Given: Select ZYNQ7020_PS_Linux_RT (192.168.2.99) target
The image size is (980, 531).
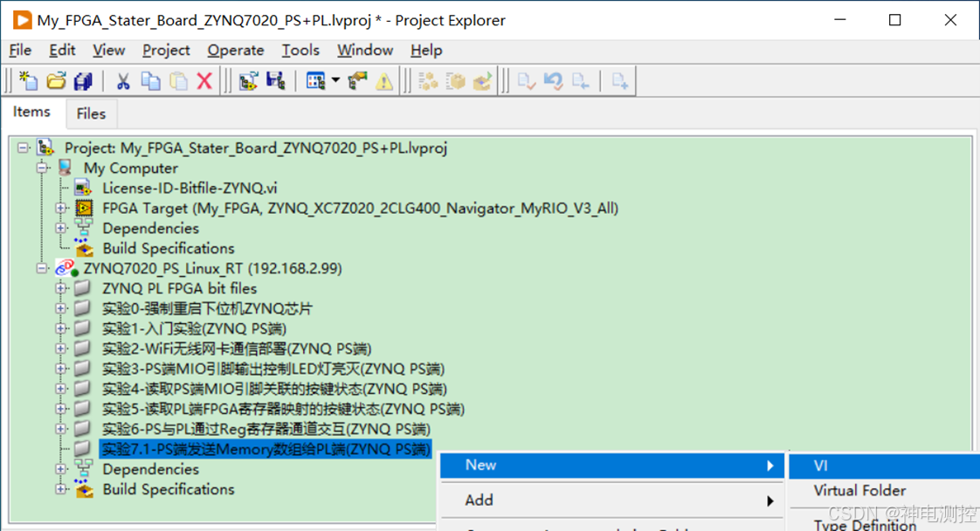Looking at the screenshot, I should pyautogui.click(x=212, y=269).
